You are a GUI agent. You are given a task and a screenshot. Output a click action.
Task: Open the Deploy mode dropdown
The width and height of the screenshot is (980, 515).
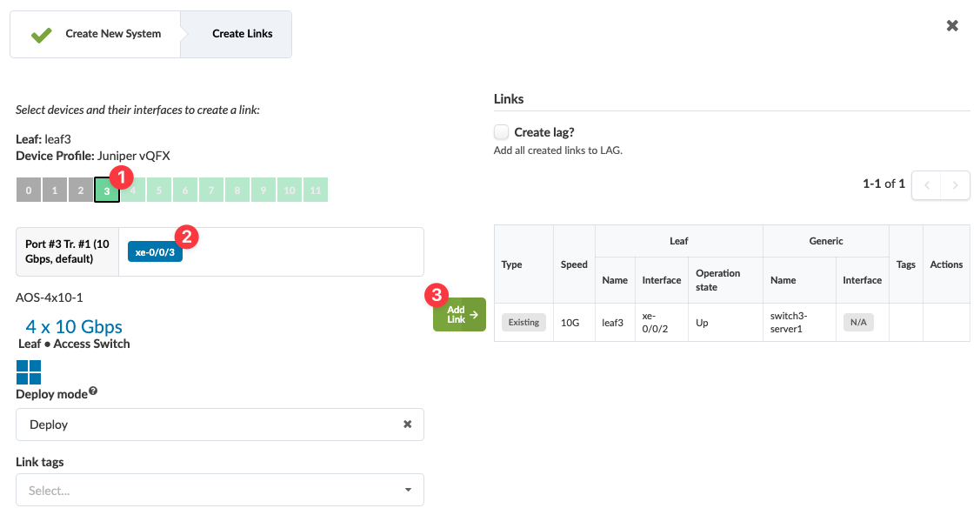tap(209, 425)
